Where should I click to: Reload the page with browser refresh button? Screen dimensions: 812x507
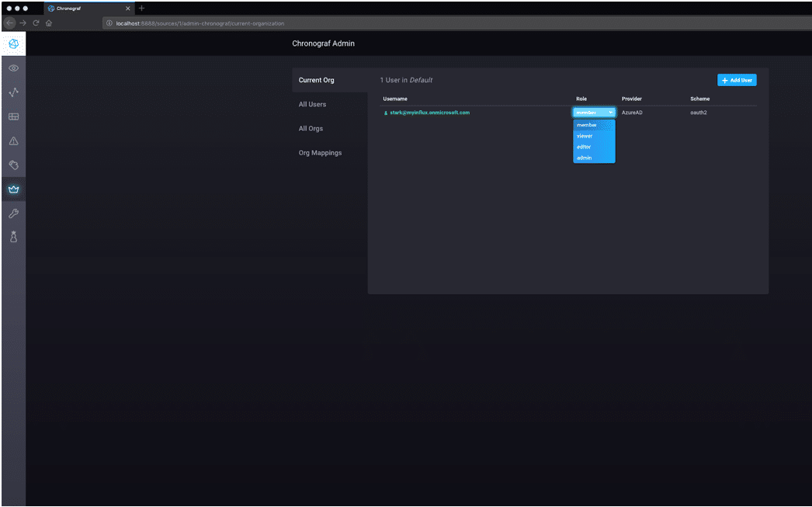coord(36,23)
